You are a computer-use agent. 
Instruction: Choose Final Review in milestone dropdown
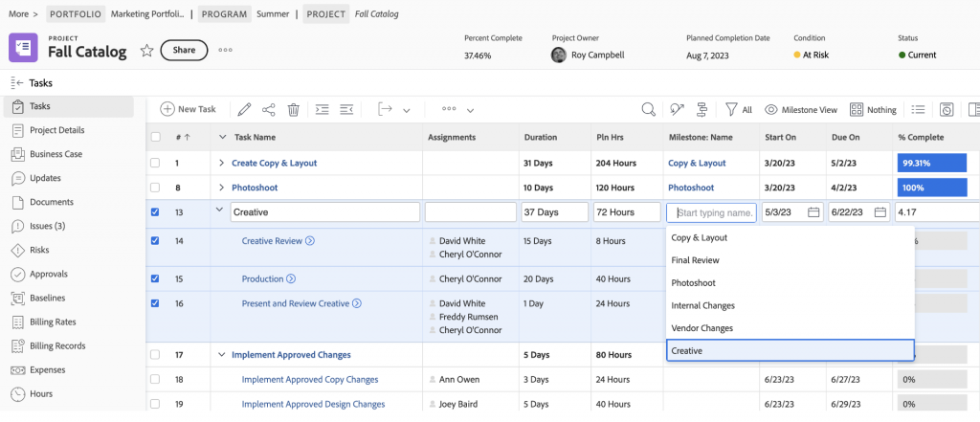coord(696,260)
